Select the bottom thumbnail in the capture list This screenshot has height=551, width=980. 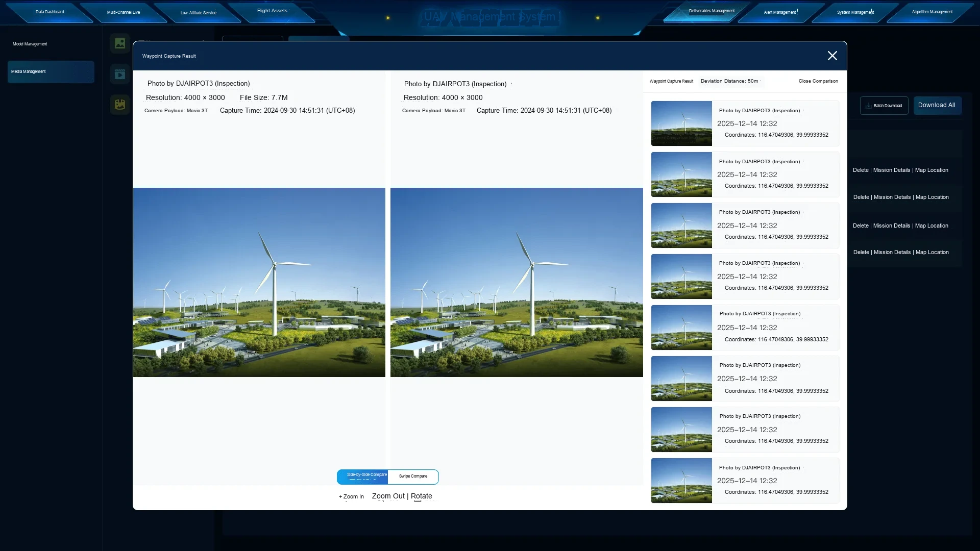pyautogui.click(x=681, y=481)
